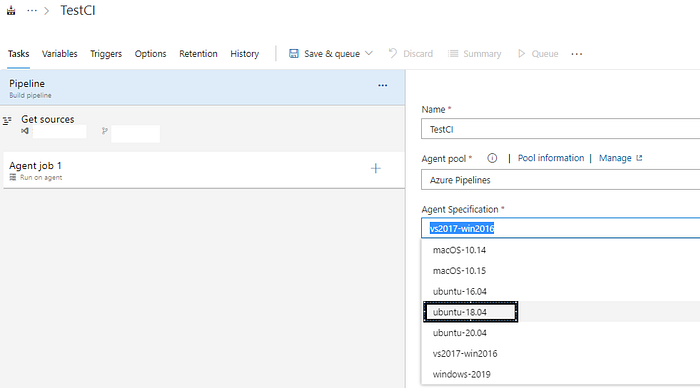Click the Azure DevOps project icon in breadcrumb
This screenshot has width=700, height=388.
point(11,10)
